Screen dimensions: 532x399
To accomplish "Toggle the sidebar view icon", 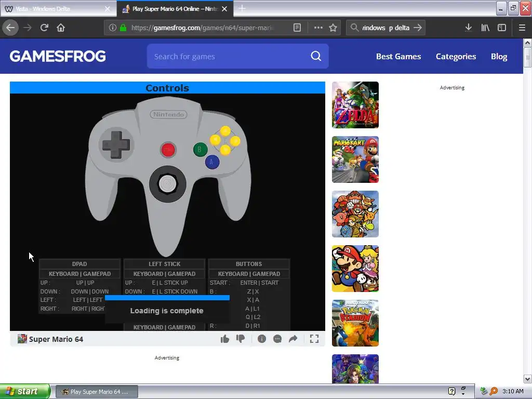I will (x=502, y=28).
